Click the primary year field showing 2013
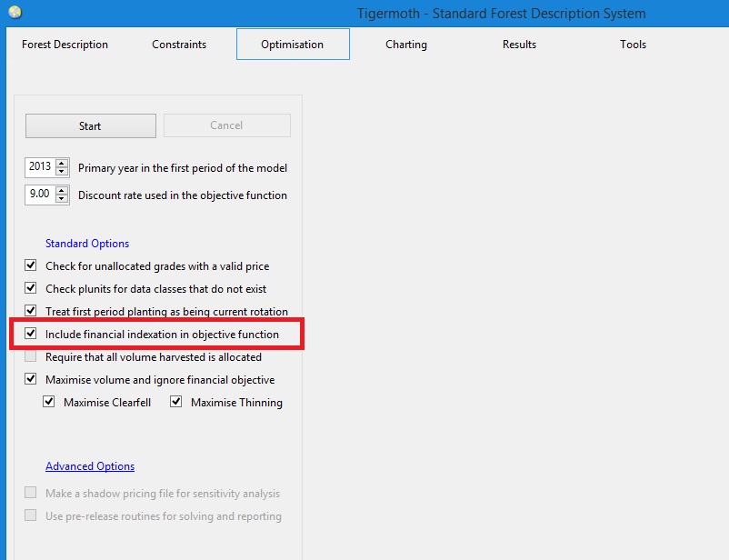 click(40, 167)
